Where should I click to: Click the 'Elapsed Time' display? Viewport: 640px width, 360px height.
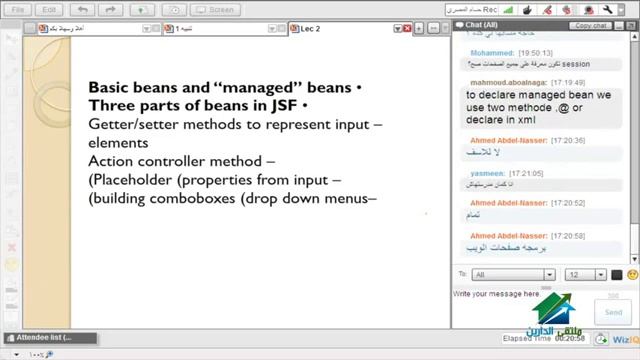coord(544,338)
